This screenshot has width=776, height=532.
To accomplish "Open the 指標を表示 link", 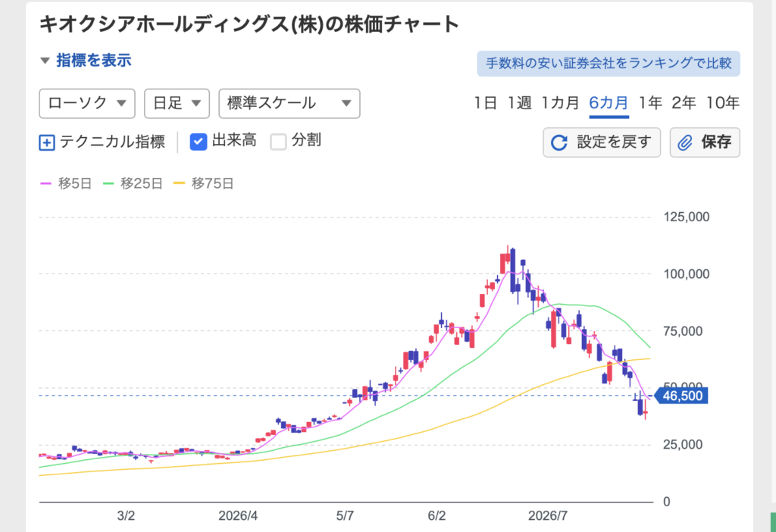I will point(93,61).
